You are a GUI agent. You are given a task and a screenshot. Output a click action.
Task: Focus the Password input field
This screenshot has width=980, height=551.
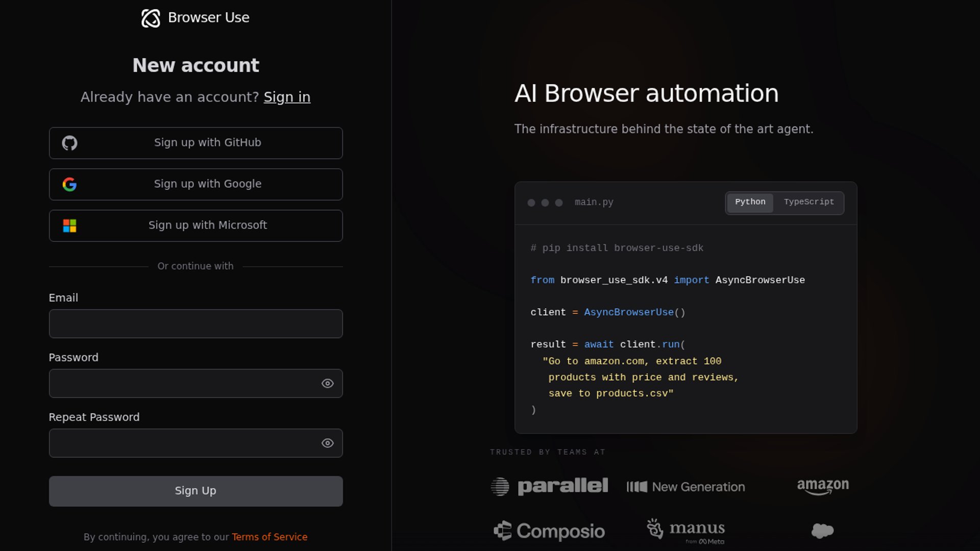(x=195, y=383)
